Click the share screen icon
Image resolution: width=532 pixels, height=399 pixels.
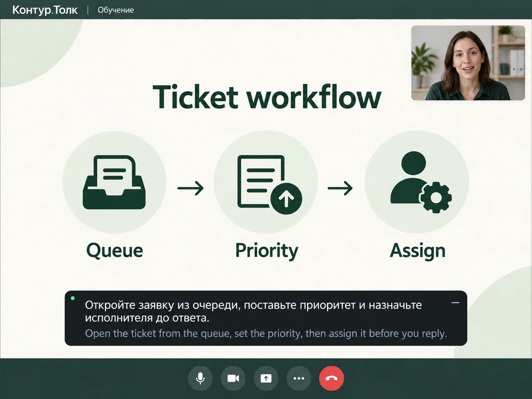coord(266,378)
